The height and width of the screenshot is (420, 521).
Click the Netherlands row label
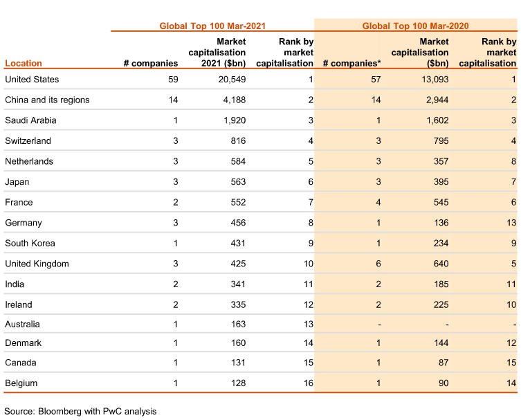click(29, 161)
